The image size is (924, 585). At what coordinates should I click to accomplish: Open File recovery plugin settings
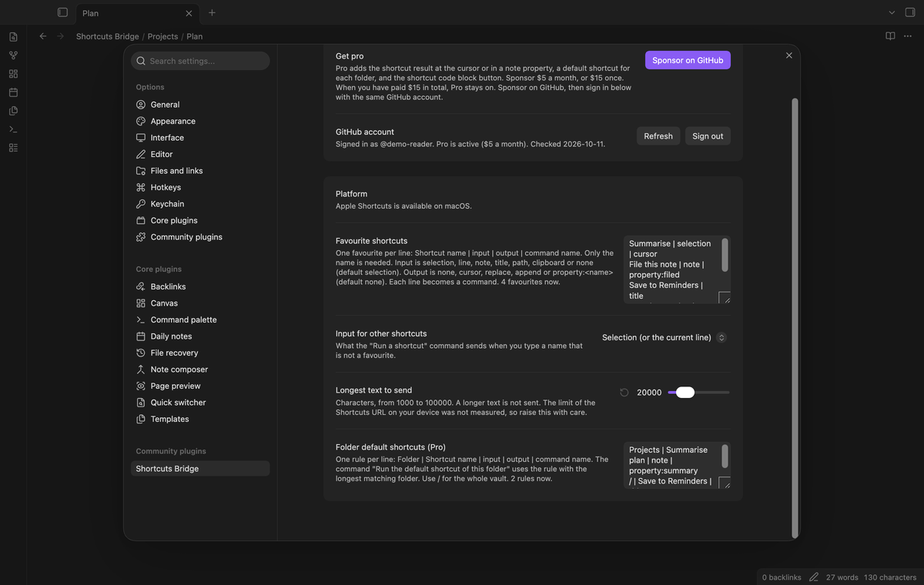(200, 353)
